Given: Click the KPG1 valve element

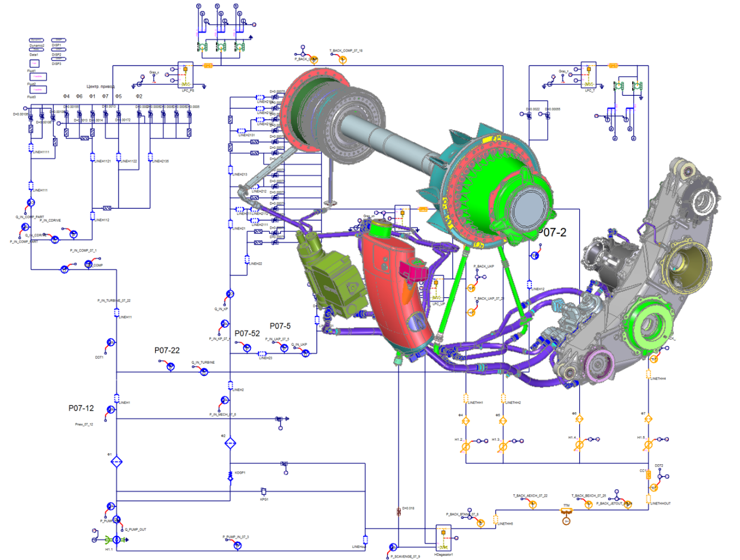Looking at the screenshot, I should [263, 492].
